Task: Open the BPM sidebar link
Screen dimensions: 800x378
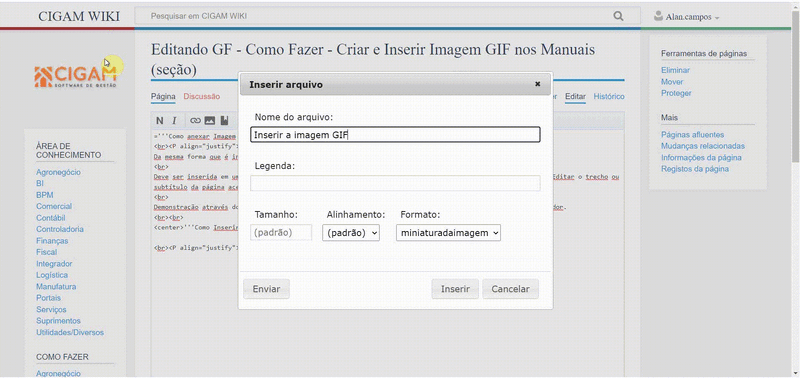Action: (x=44, y=195)
